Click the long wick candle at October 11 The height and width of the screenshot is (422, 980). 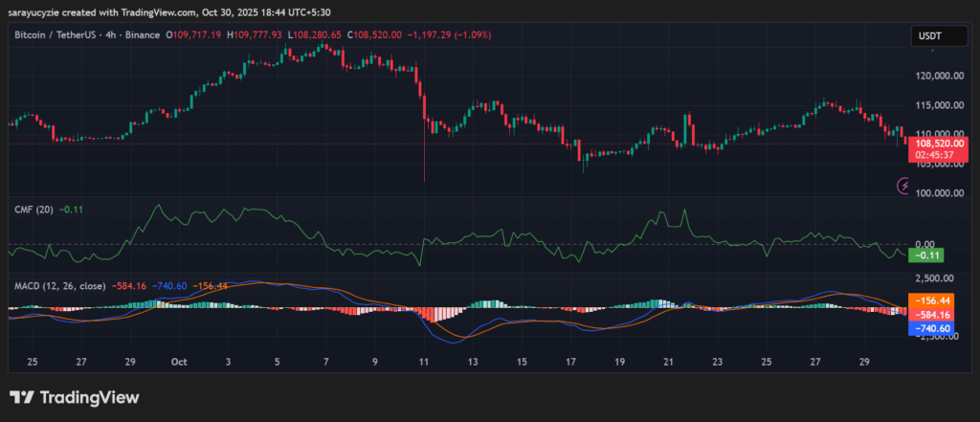point(423,144)
